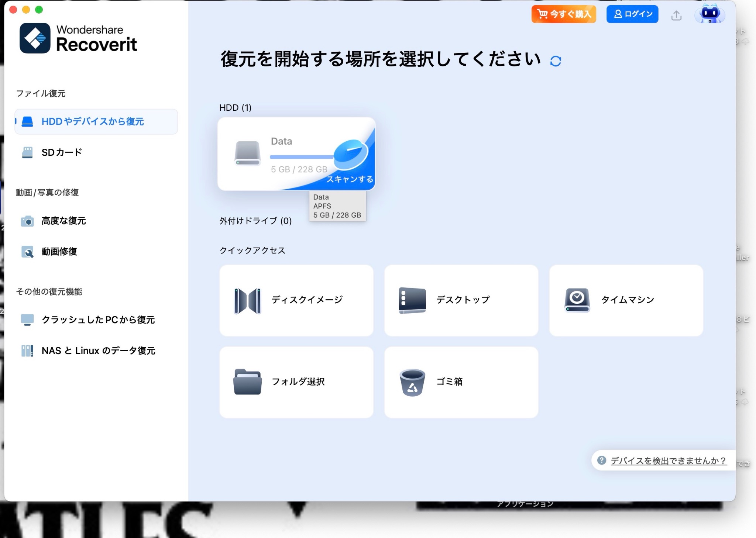Click the 外付けドライブ (0) section label
This screenshot has height=538, width=756.
pos(255,221)
